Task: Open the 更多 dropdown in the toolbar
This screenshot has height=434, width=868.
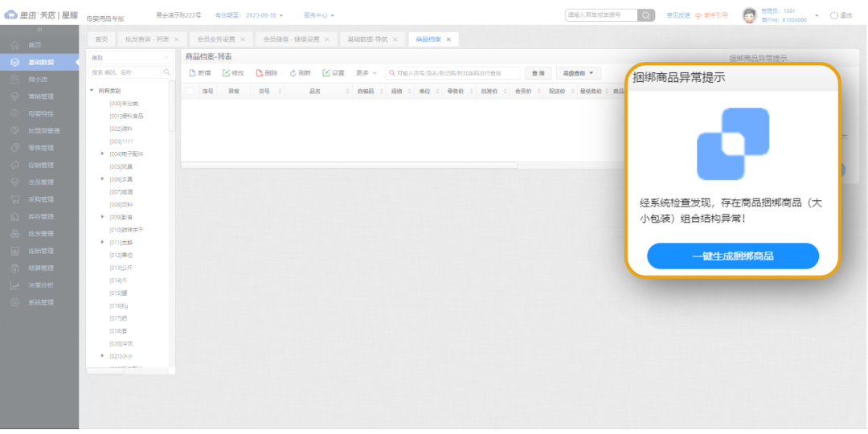Action: [366, 73]
